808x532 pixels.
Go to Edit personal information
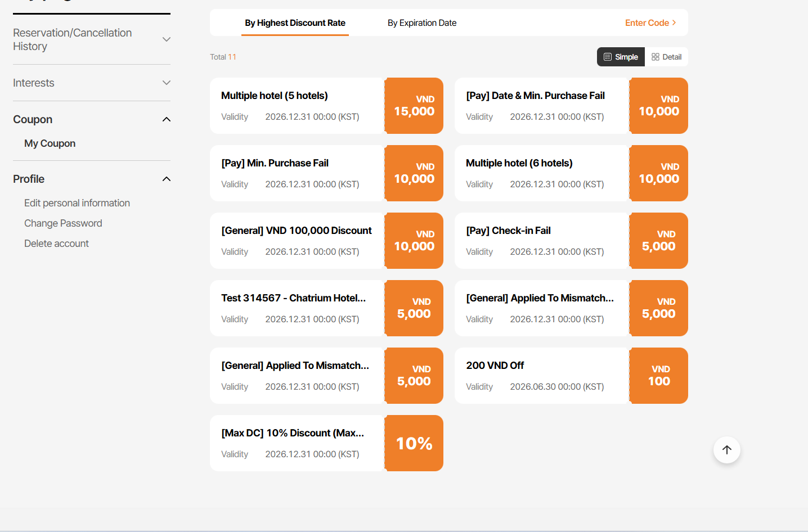pyautogui.click(x=77, y=203)
